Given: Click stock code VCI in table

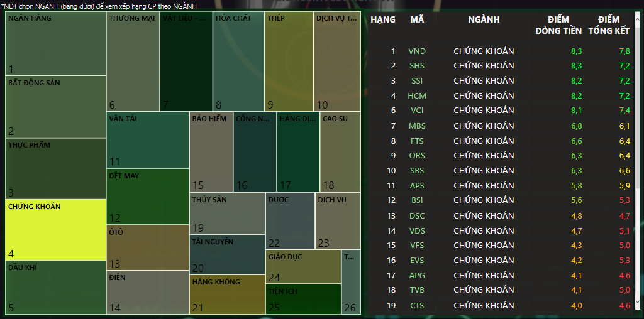Looking at the screenshot, I should pyautogui.click(x=417, y=111).
